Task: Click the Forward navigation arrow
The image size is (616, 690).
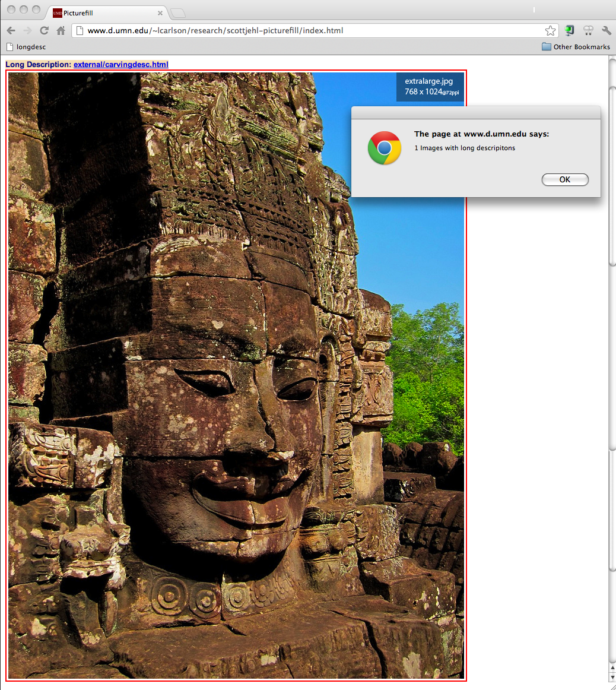Action: pos(27,30)
